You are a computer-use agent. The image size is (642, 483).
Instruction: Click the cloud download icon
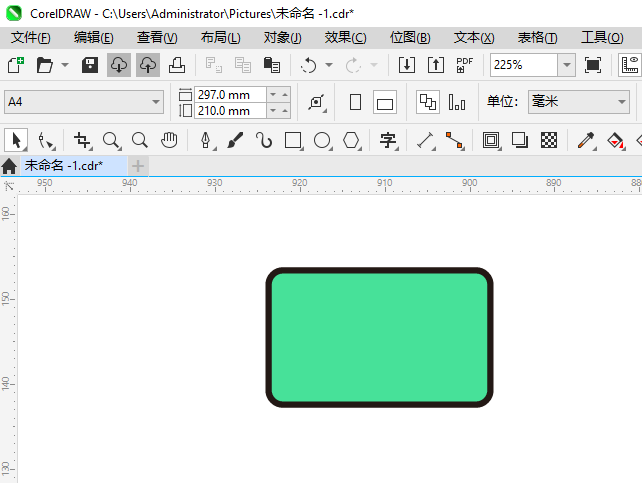tap(119, 65)
